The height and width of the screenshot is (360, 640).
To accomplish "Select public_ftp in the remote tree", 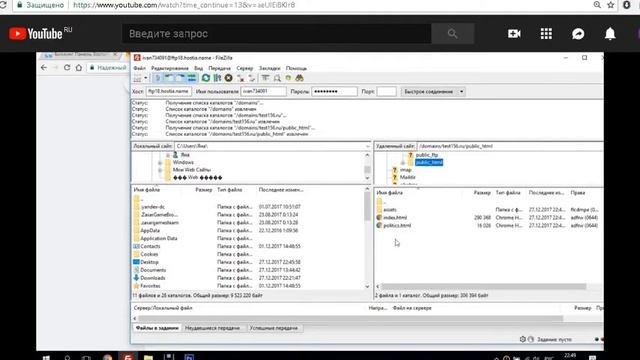I will (427, 155).
